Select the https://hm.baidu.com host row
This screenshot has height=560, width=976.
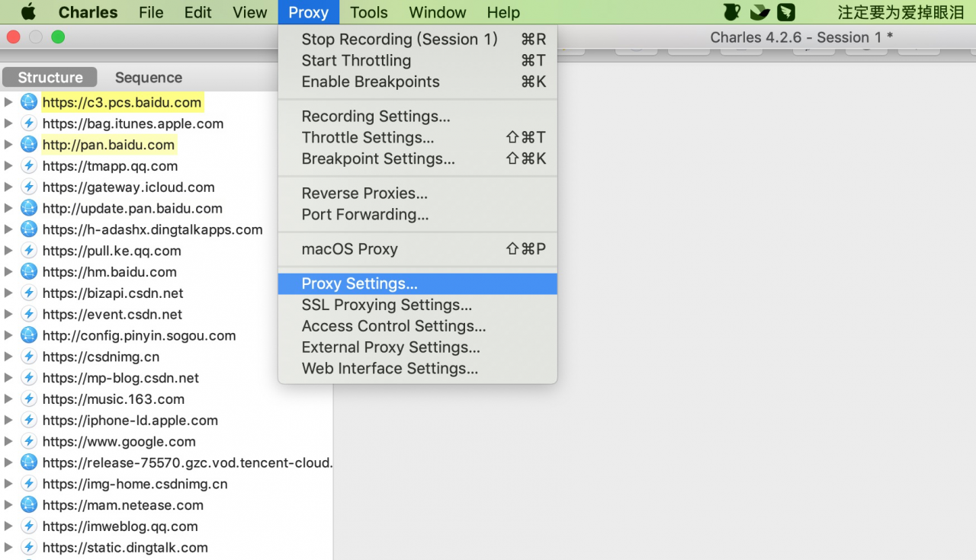166,272
